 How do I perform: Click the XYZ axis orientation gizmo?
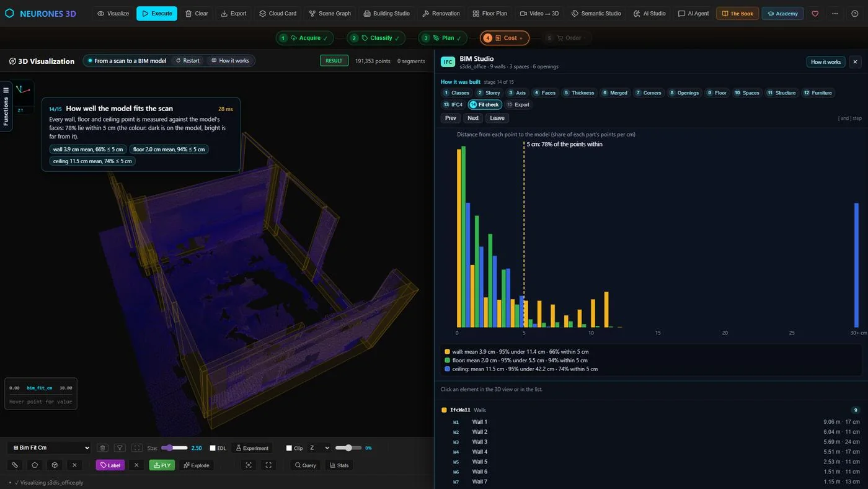pyautogui.click(x=23, y=97)
